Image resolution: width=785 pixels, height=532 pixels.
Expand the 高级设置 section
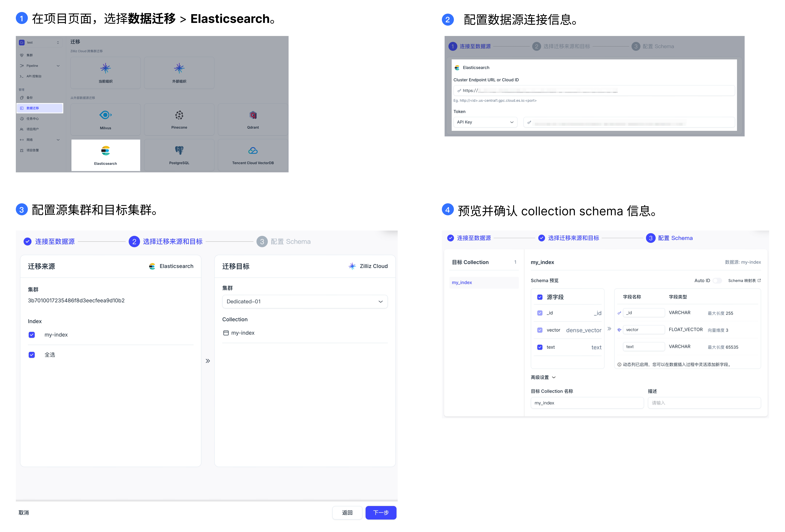pyautogui.click(x=543, y=377)
